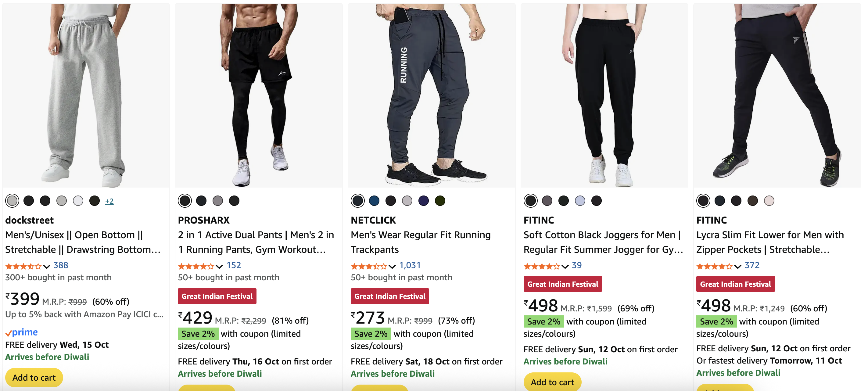Screen dimensions: 868x391
Task: Choose the grey swatch for PROSHARX dual pants
Action: 218,201
